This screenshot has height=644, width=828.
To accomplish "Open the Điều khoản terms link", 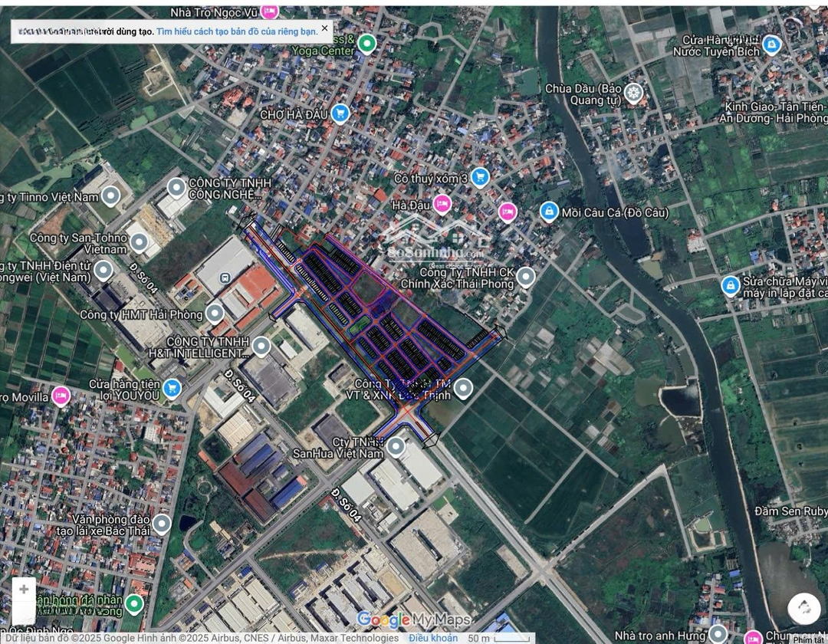I will coord(432,638).
